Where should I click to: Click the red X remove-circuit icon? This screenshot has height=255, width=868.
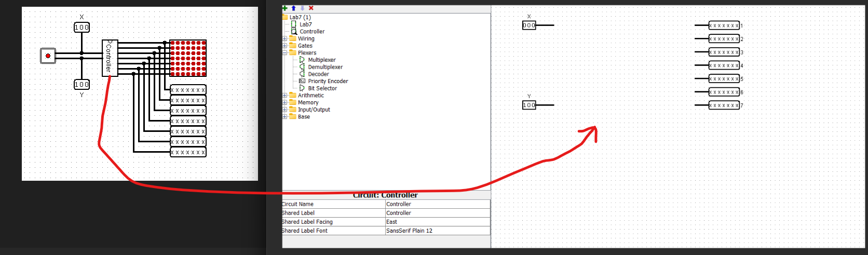[311, 8]
